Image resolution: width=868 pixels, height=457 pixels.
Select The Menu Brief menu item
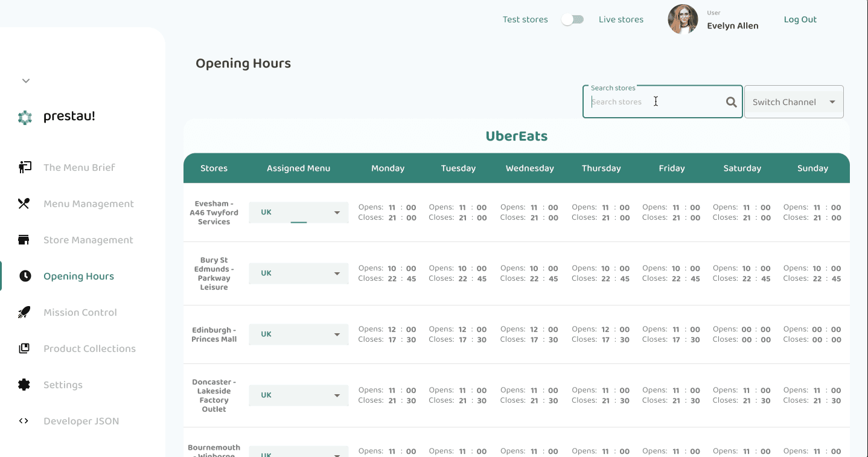[79, 167]
